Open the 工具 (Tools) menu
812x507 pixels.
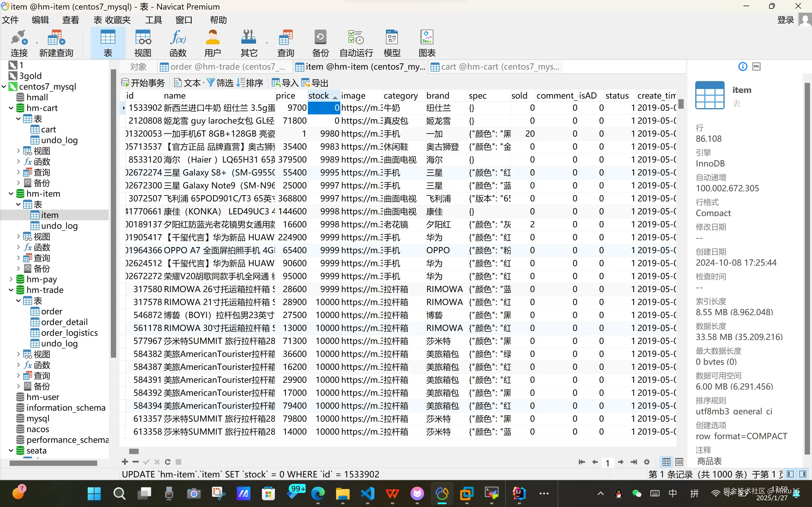click(x=153, y=20)
